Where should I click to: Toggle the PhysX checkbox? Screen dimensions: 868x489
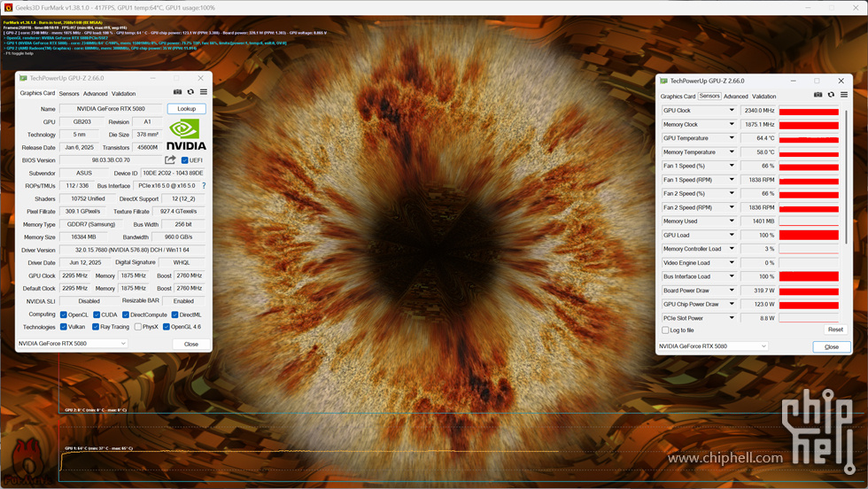click(138, 327)
